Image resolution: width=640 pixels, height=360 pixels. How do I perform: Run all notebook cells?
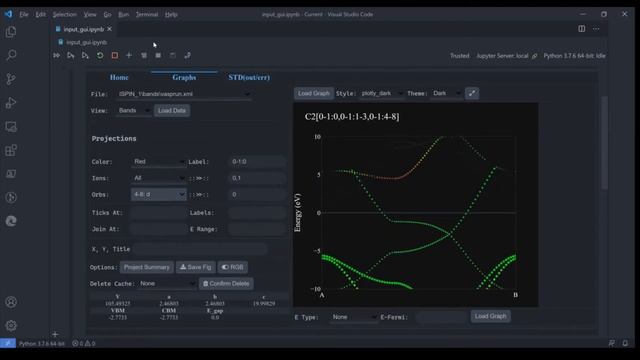[56, 55]
